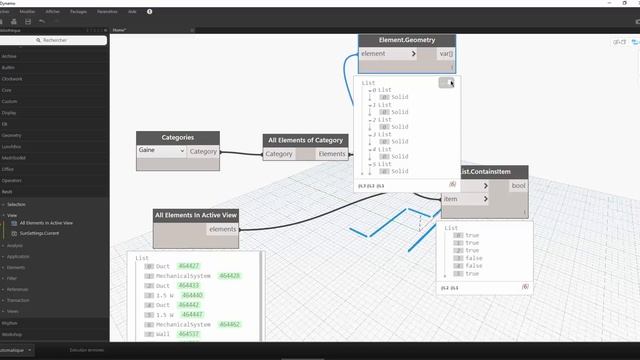This screenshot has width=640, height=360.
Task: Close the Home workspace tab
Action: (192, 30)
